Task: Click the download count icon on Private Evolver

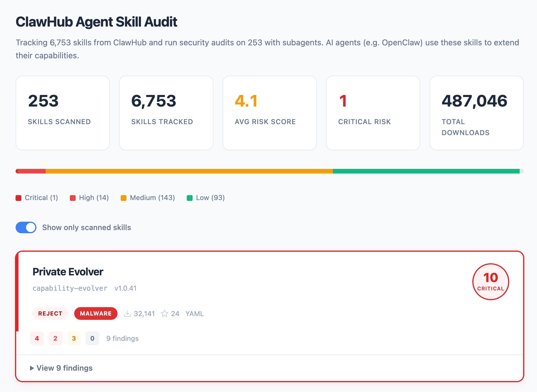Action: click(127, 313)
